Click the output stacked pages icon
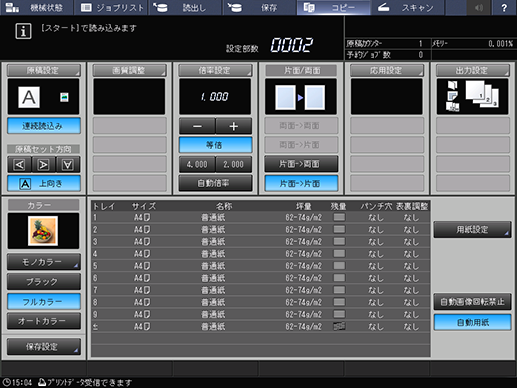Screen dimensions: 517x388 coord(482,94)
